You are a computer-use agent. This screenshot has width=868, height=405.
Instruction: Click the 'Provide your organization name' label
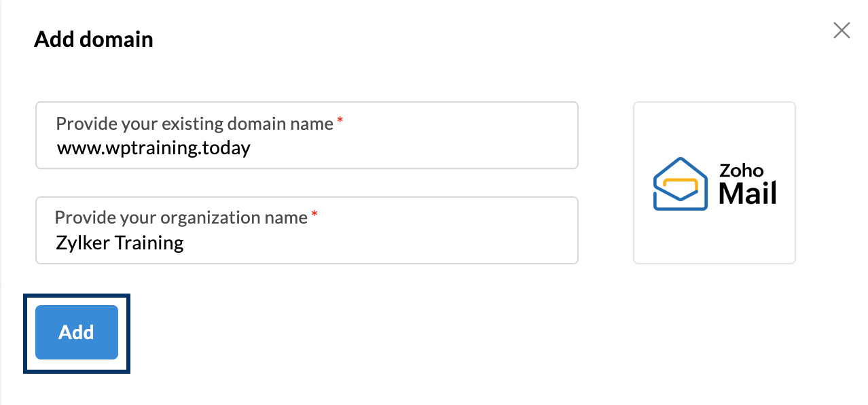pyautogui.click(x=180, y=217)
